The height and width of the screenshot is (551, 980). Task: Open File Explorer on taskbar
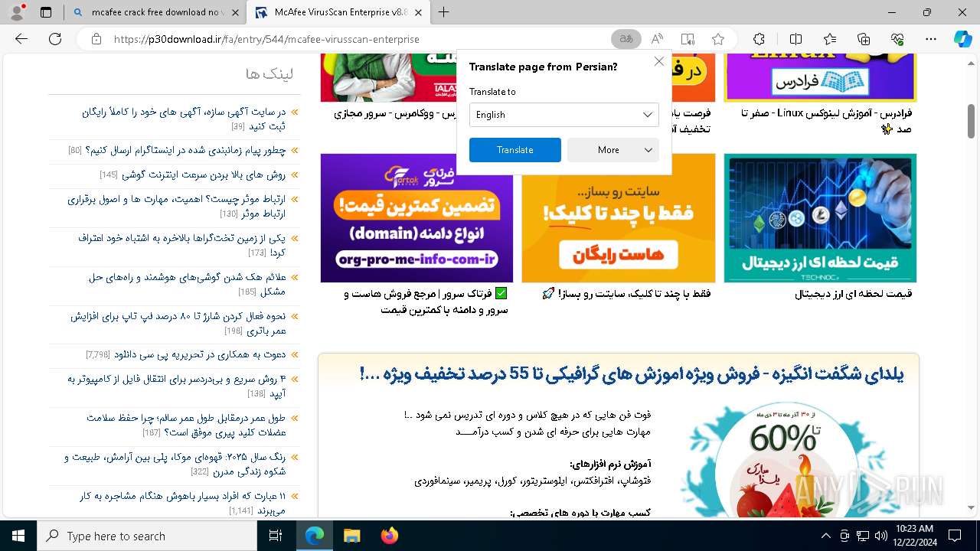coord(351,536)
